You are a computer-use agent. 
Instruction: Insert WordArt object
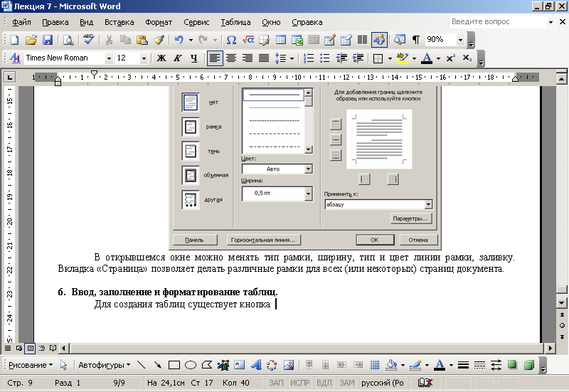pyautogui.click(x=256, y=365)
